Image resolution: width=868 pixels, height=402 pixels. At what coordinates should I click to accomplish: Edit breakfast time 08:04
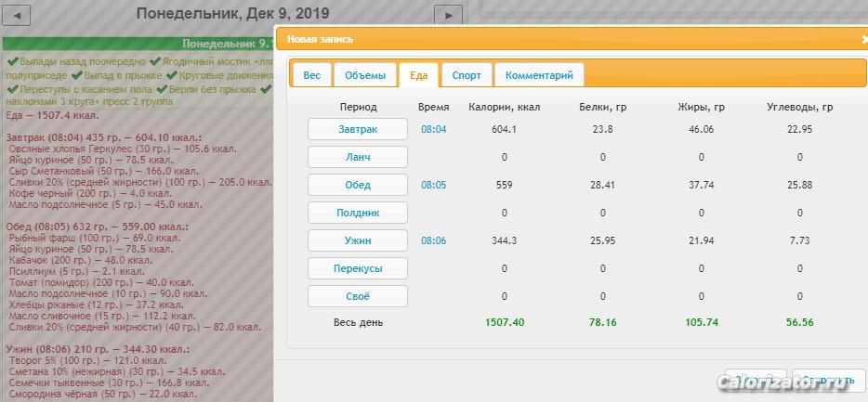[x=433, y=129]
